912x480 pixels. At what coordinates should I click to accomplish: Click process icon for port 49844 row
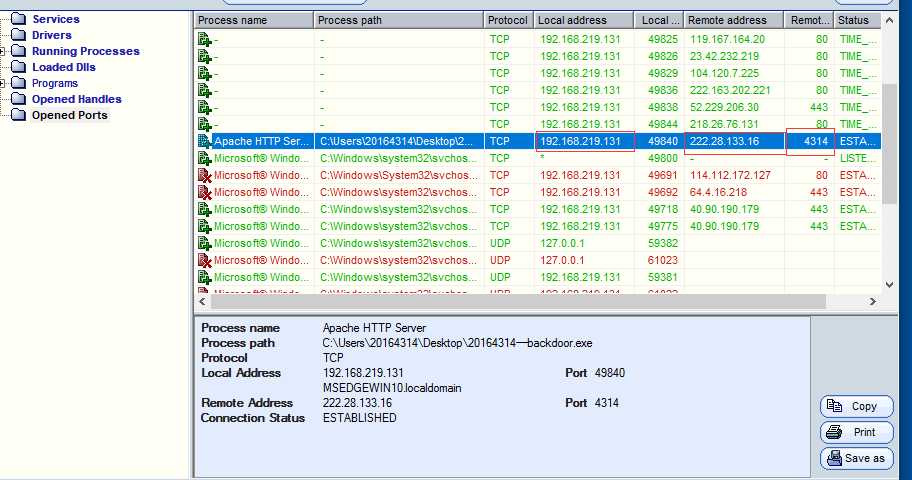[204, 124]
